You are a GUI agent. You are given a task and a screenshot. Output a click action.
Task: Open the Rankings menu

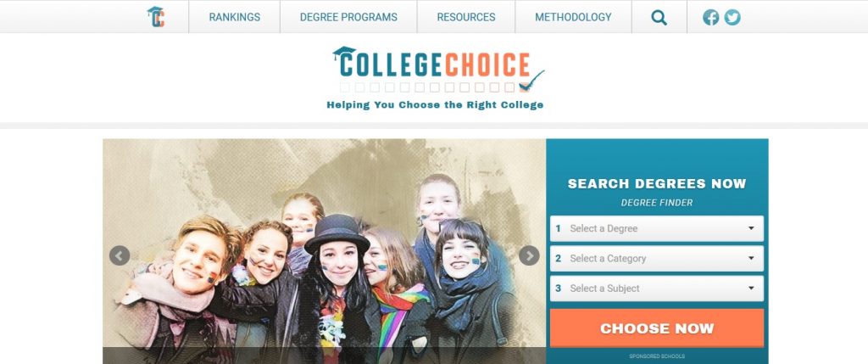click(234, 17)
